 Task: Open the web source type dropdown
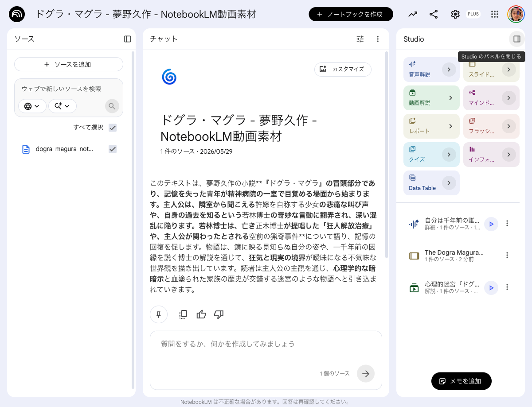tap(32, 106)
